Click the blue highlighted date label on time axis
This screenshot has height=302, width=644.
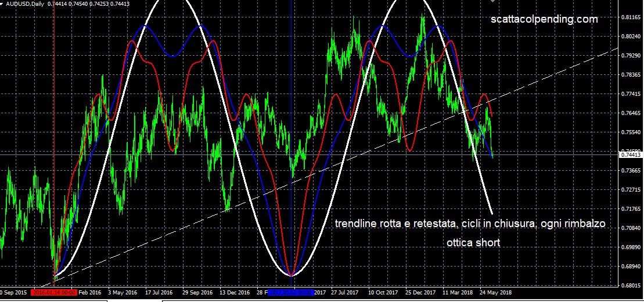pos(290,293)
